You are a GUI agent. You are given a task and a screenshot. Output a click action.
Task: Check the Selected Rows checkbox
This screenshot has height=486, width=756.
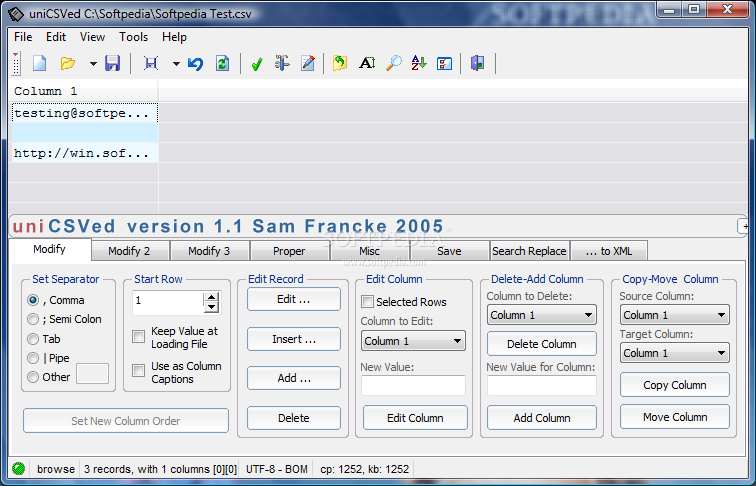tap(367, 302)
